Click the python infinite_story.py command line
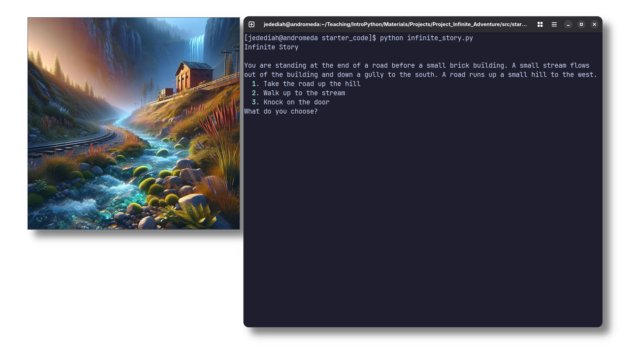 (x=358, y=38)
